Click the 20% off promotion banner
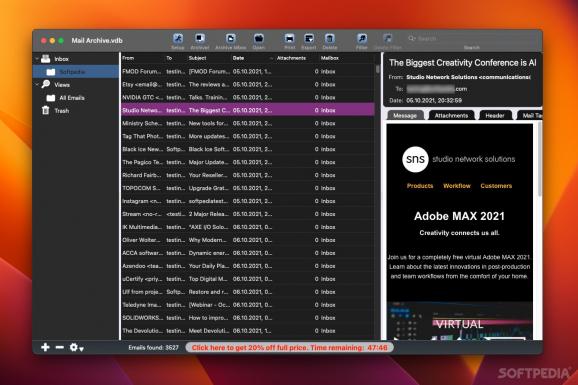 point(290,348)
